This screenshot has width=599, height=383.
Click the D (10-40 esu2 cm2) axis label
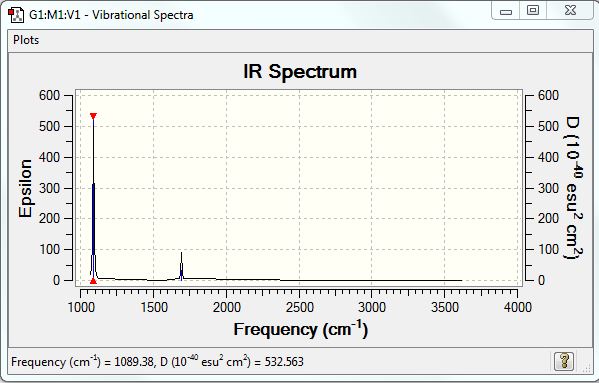573,188
